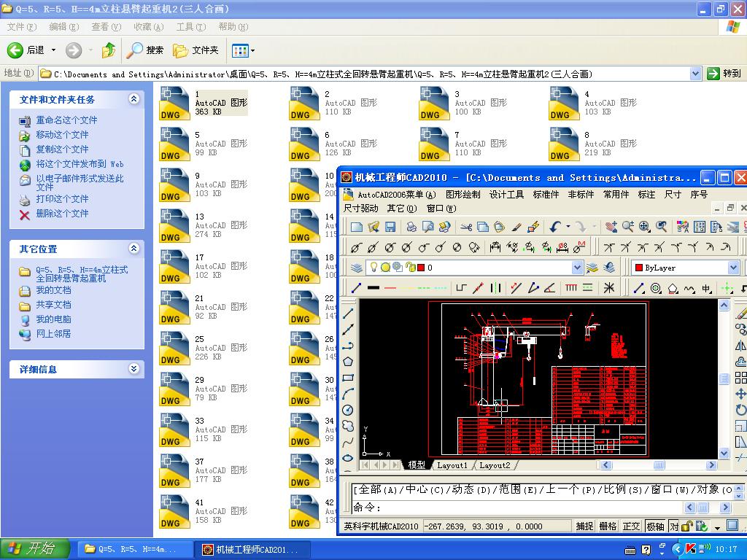Open file 1.DWG thumbnail
747x560 pixels.
coord(174,103)
